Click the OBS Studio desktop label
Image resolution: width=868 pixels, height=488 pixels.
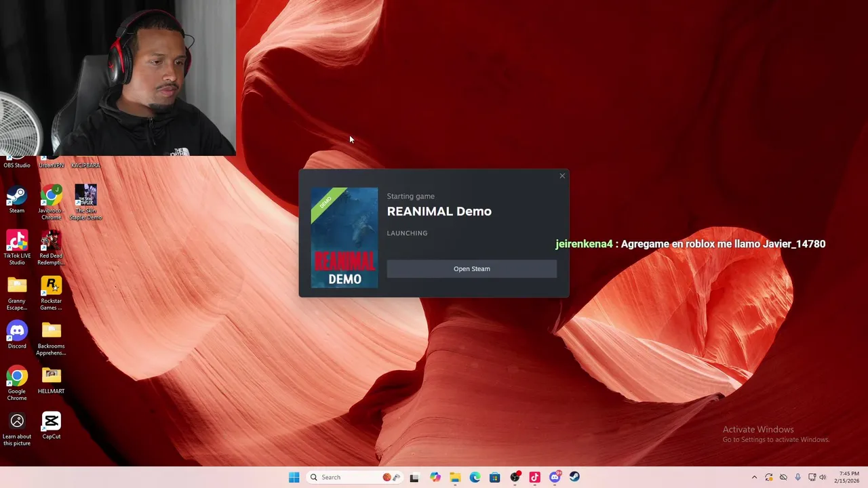click(17, 165)
